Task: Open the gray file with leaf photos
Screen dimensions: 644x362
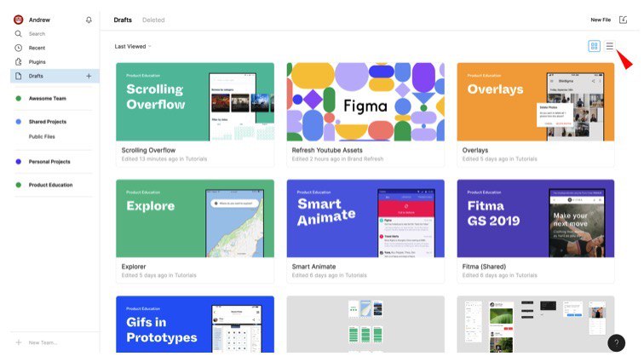Action: click(x=536, y=325)
